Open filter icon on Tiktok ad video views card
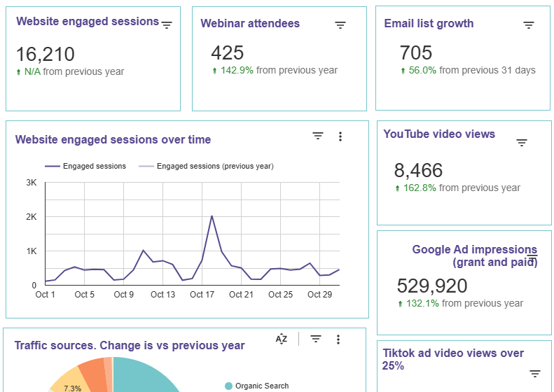554x392 pixels. tap(535, 374)
